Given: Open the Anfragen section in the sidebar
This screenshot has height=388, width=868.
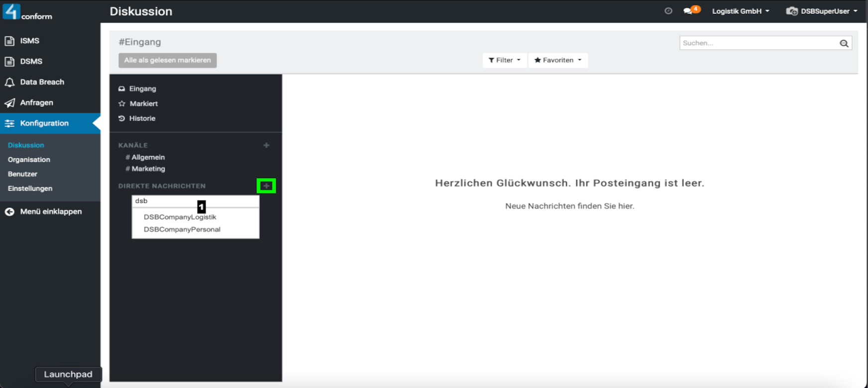Looking at the screenshot, I should (36, 102).
